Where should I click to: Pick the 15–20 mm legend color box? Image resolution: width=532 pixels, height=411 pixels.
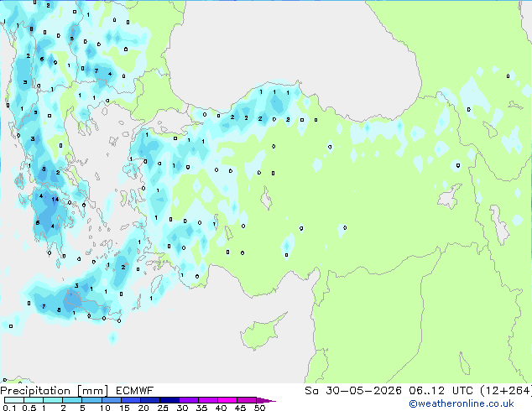pyautogui.click(x=131, y=400)
